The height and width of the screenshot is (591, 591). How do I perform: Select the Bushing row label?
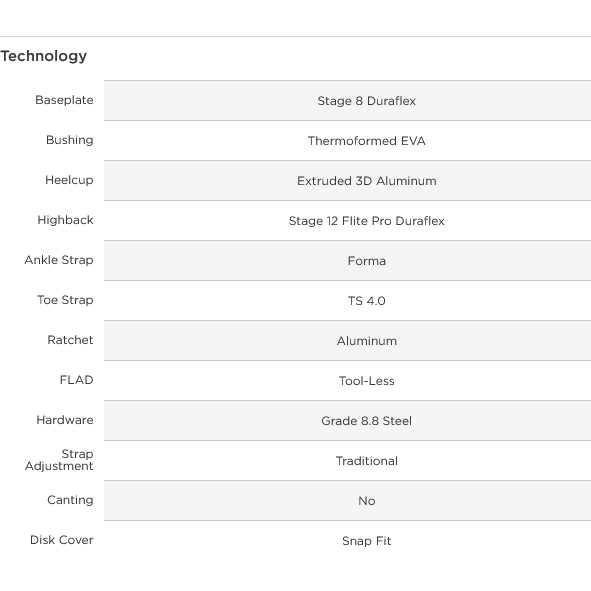pyautogui.click(x=70, y=140)
